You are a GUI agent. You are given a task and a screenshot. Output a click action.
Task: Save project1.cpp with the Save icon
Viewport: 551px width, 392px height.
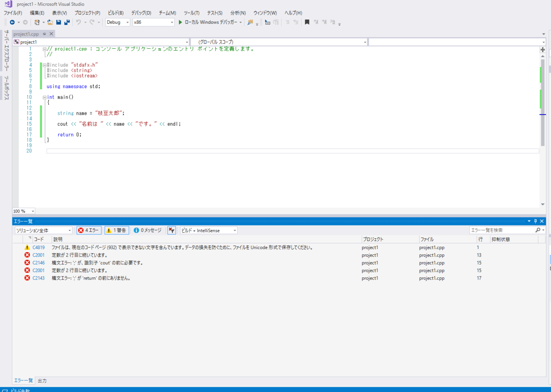click(59, 22)
